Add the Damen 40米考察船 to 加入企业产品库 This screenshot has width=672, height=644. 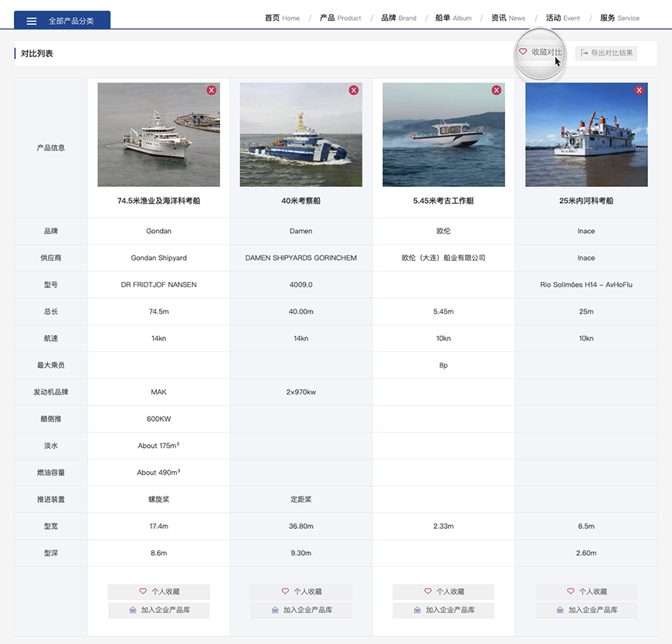[301, 610]
